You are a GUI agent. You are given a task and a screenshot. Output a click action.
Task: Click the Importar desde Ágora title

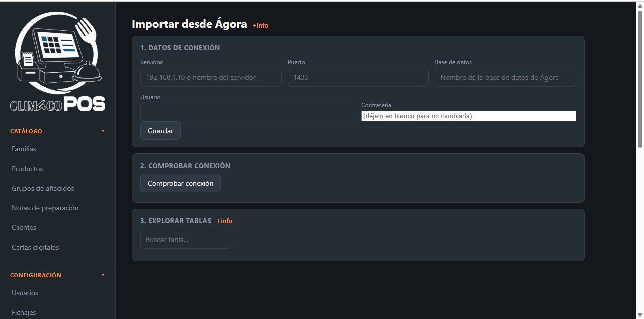[x=189, y=24]
